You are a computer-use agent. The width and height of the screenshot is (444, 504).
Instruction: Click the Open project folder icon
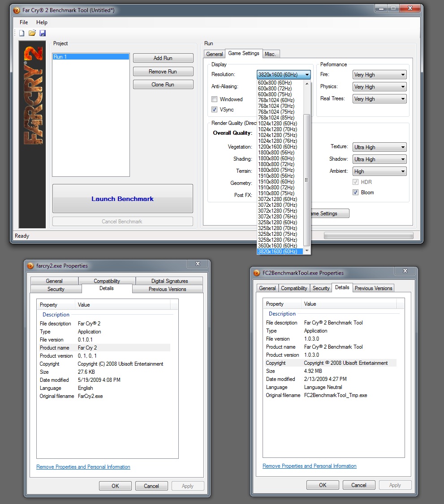click(32, 33)
